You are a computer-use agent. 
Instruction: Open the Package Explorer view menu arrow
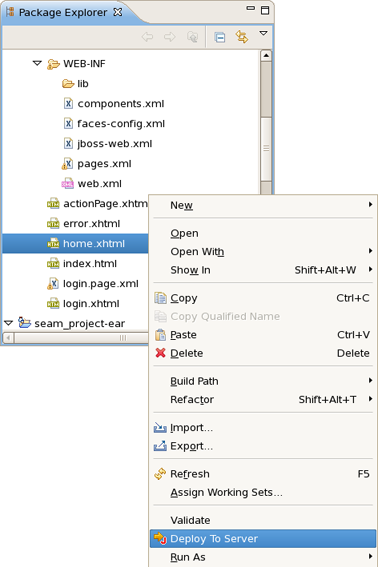point(263,33)
